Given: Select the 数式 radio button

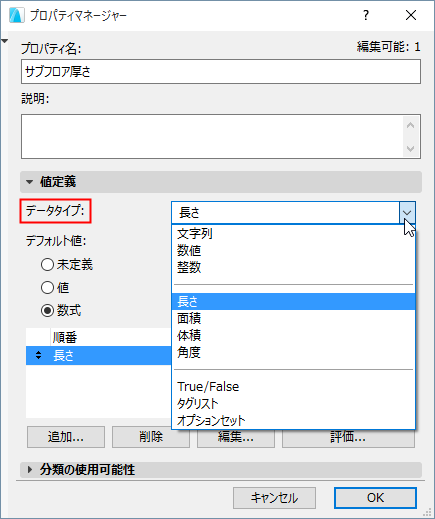Looking at the screenshot, I should point(47,310).
